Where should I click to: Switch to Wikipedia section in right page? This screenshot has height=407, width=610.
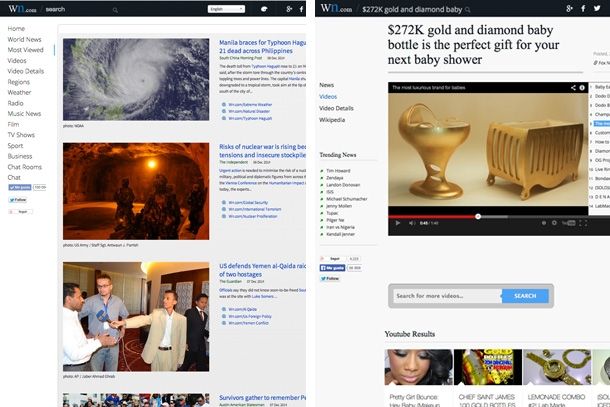pyautogui.click(x=332, y=119)
